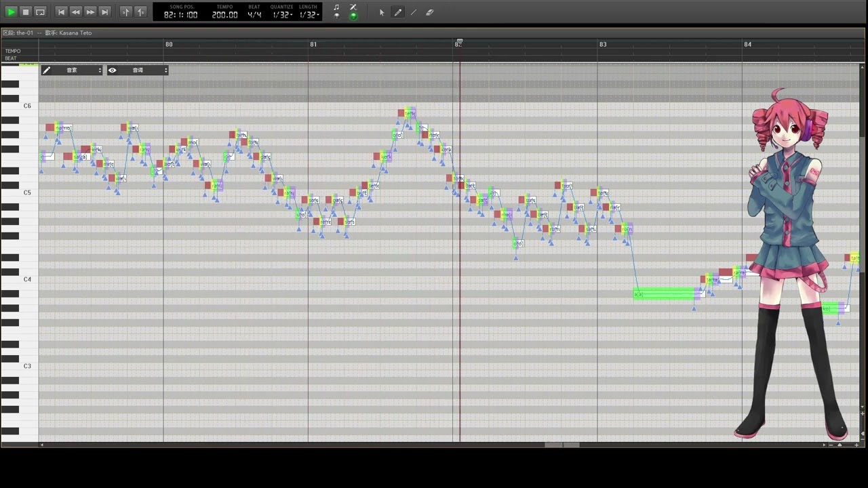Image resolution: width=868 pixels, height=488 pixels.
Task: Click the C6 piano key label
Action: point(27,106)
